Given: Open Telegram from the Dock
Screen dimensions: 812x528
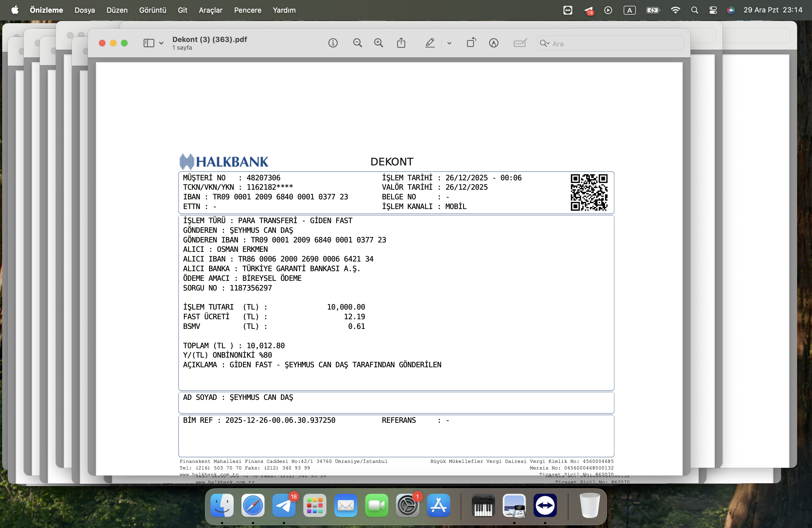Looking at the screenshot, I should [284, 505].
